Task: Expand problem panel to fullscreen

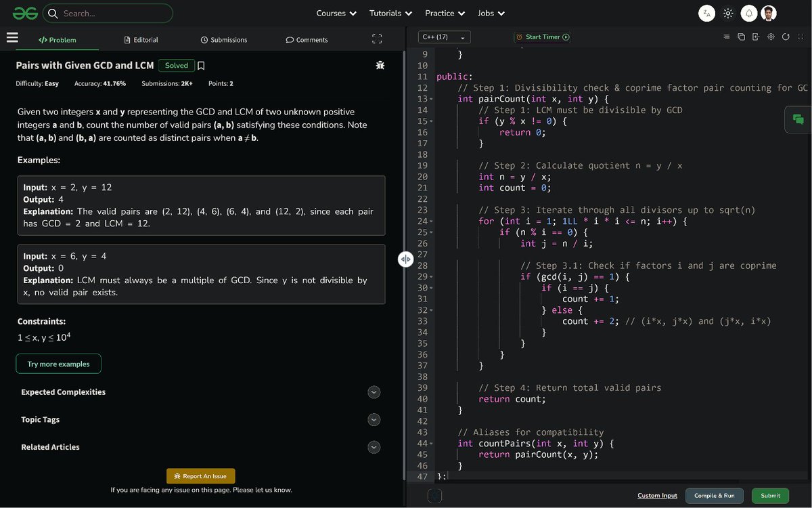Action: coord(377,39)
